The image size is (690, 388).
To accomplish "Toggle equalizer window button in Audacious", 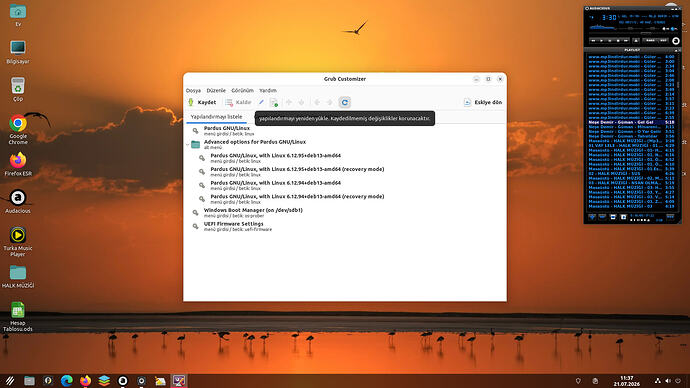I will (x=667, y=29).
